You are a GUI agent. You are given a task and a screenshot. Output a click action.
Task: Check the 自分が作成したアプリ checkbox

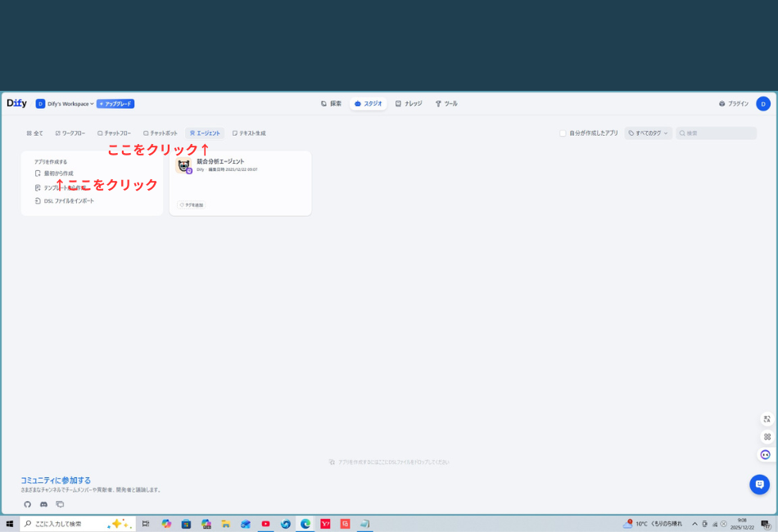click(563, 132)
